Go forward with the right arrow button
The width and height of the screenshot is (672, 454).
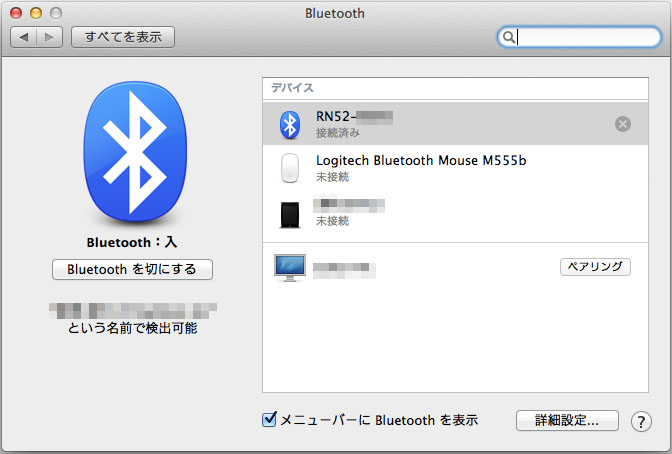tap(50, 37)
